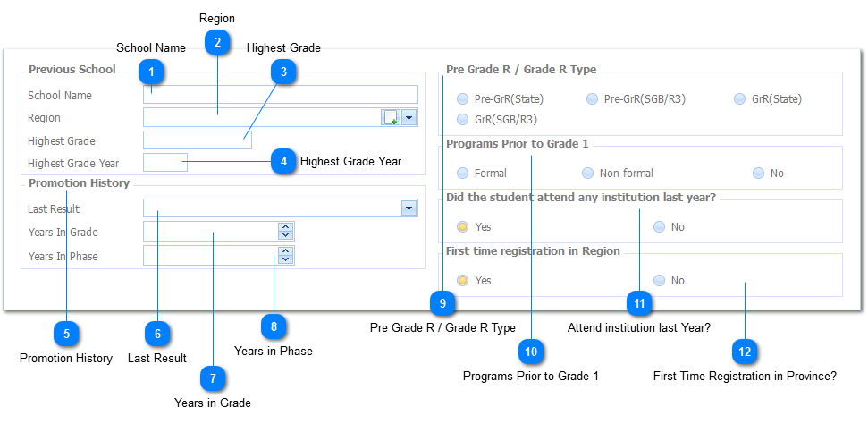Click the blue callout marker number 9

click(x=442, y=304)
